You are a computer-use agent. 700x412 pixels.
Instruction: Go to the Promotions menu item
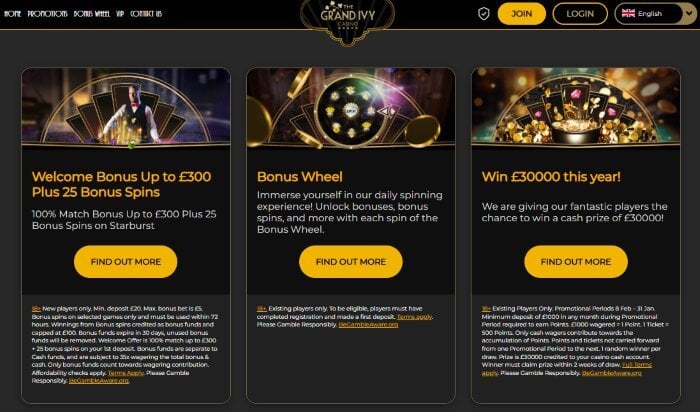tap(47, 14)
